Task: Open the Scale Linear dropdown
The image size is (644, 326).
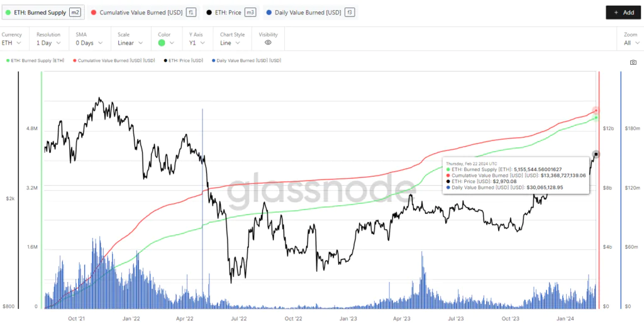Action: (130, 43)
